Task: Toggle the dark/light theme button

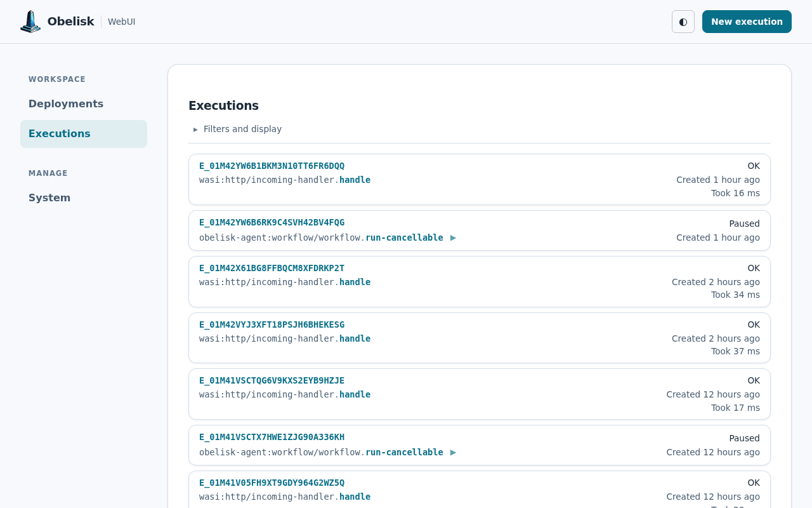Action: click(x=683, y=22)
